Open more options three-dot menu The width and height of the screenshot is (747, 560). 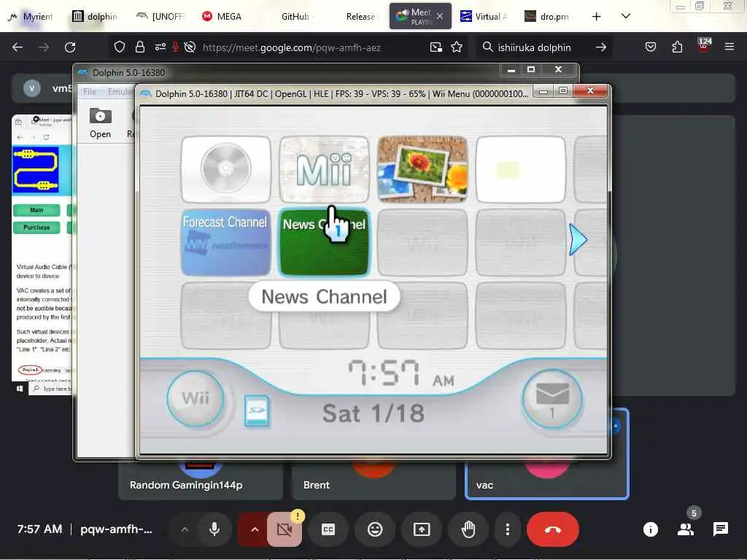[508, 529]
